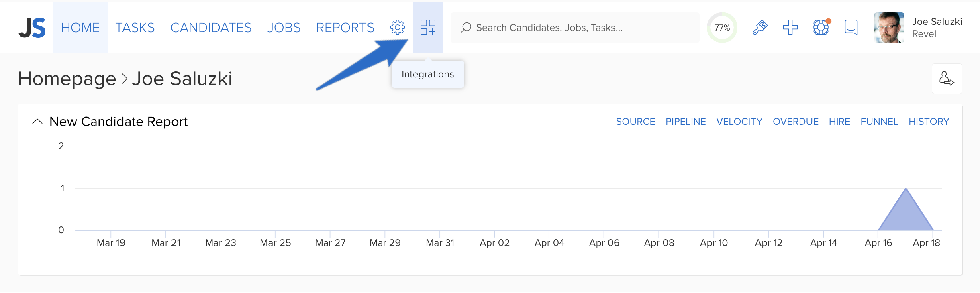Screen dimensions: 980x293
Task: Switch to the PIPELINE report
Action: (x=686, y=122)
